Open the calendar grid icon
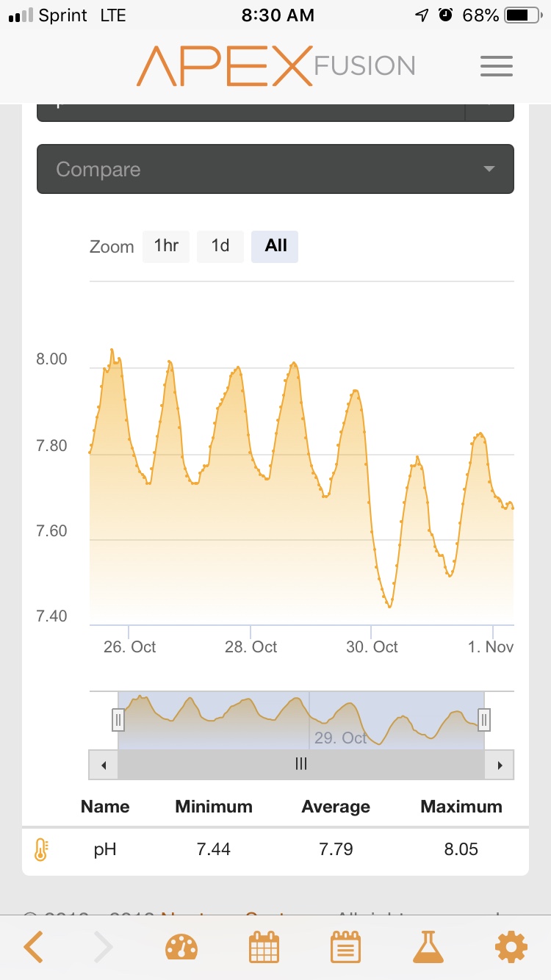551x980 pixels. [x=264, y=948]
